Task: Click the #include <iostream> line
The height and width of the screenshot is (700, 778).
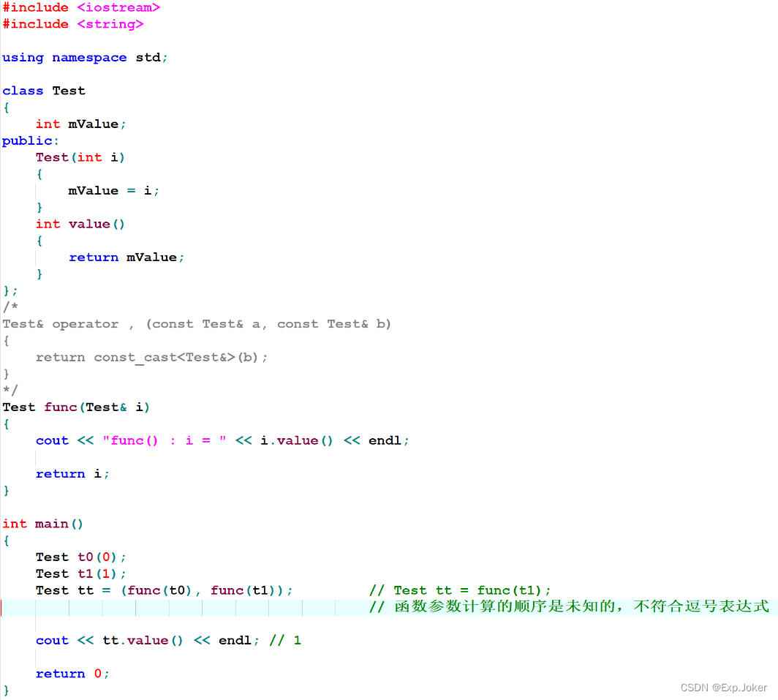Action: [80, 7]
